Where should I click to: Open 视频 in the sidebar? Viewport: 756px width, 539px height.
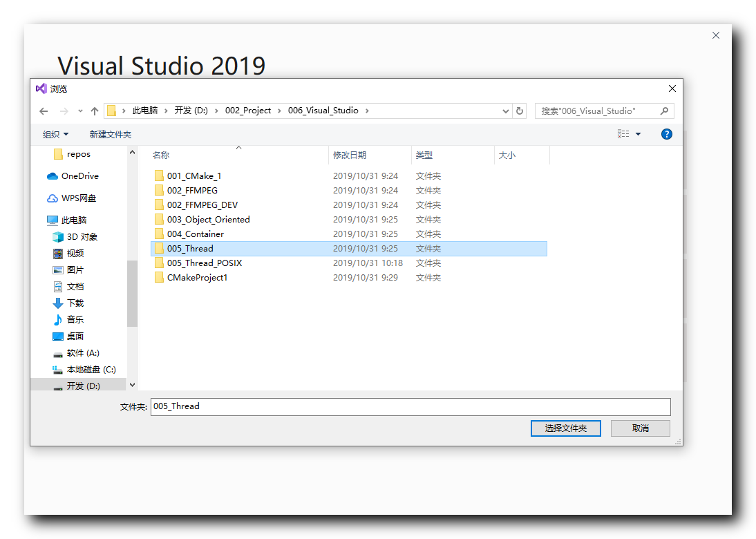[x=68, y=254]
